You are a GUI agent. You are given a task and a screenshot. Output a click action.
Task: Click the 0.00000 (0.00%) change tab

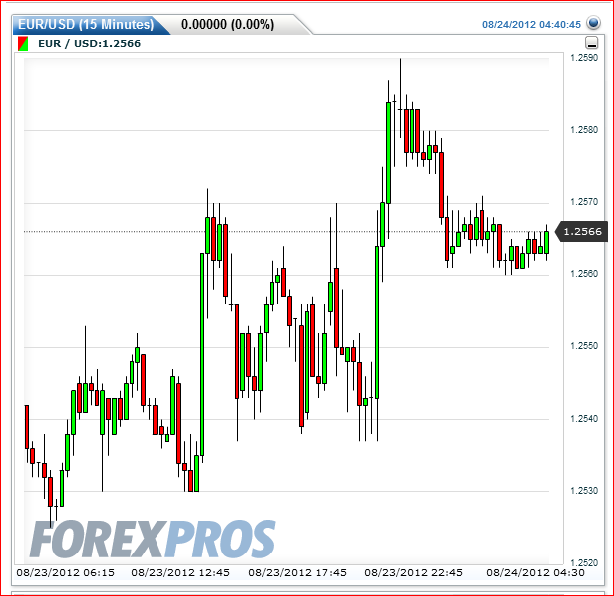(228, 25)
